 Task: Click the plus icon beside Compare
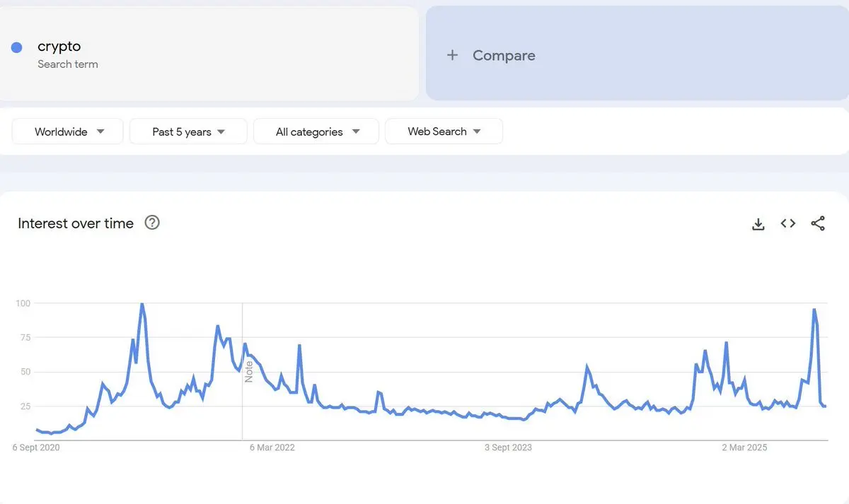pos(453,55)
